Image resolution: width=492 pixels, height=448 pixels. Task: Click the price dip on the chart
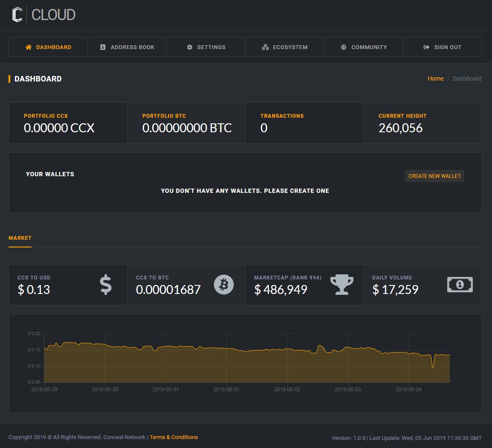[x=433, y=366]
